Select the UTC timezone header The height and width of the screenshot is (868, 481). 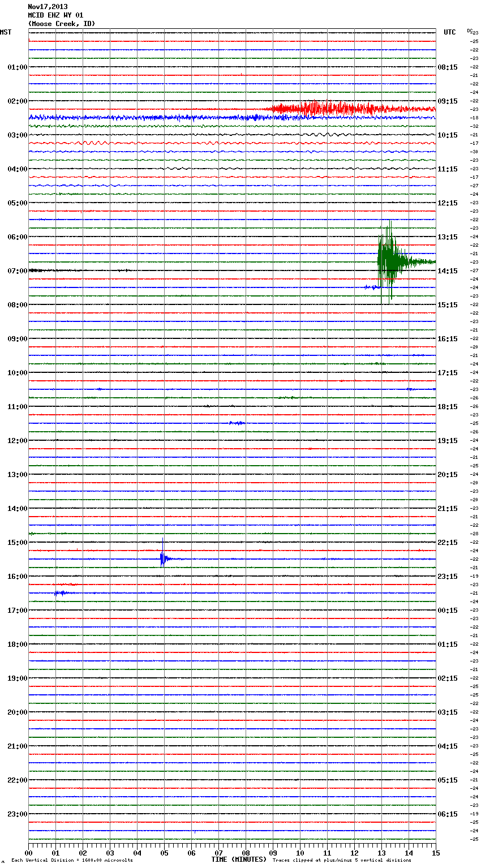(x=450, y=32)
